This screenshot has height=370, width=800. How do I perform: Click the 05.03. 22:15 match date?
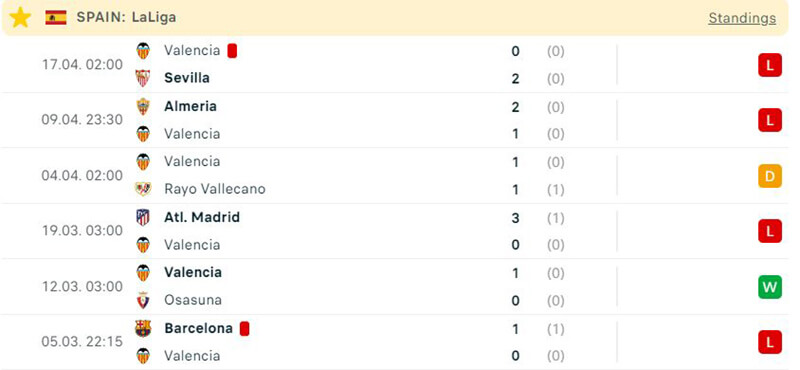pos(82,341)
